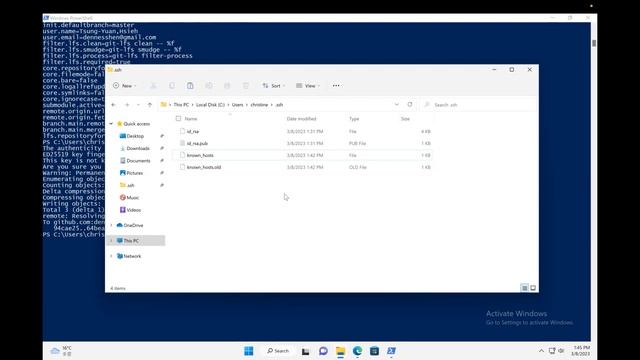Viewport: 640px width, 360px height.
Task: Open the weather widget on taskbar
Action: coord(61,351)
